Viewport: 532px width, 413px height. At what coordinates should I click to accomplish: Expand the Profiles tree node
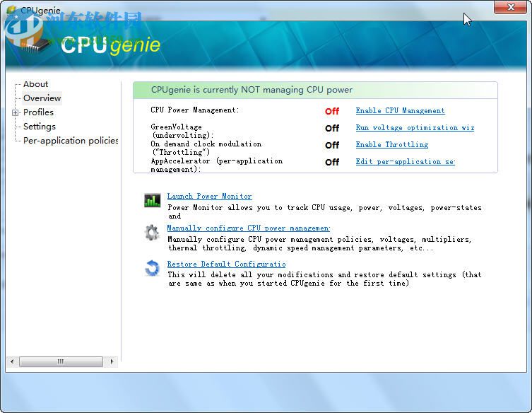[x=16, y=112]
